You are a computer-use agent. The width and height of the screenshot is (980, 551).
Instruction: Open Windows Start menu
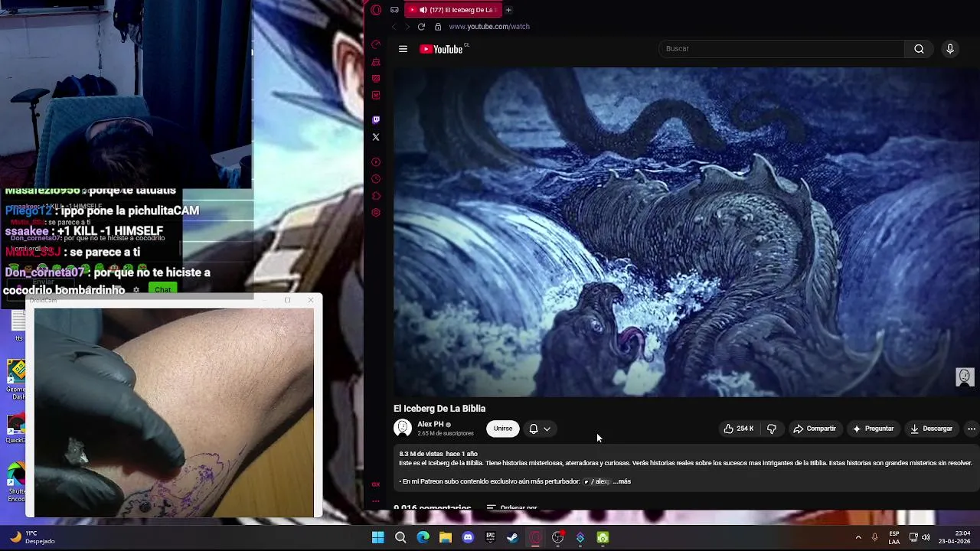pyautogui.click(x=378, y=538)
